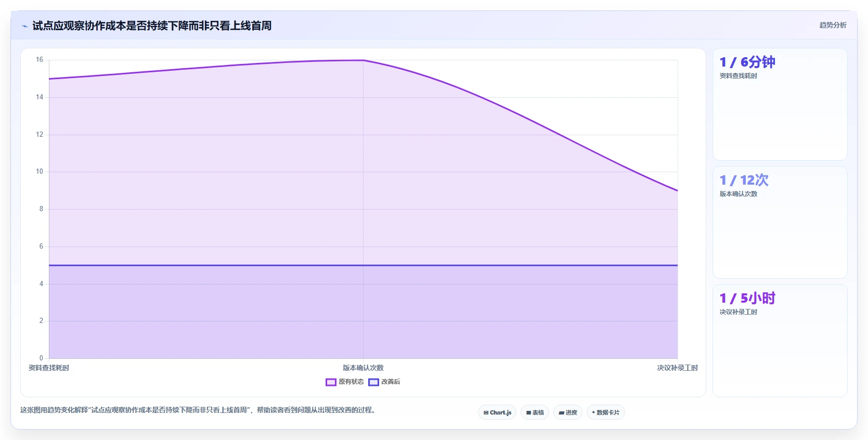Viewport: 868px width, 440px height.
Task: Select the 数据卡片 chip
Action: tap(605, 412)
